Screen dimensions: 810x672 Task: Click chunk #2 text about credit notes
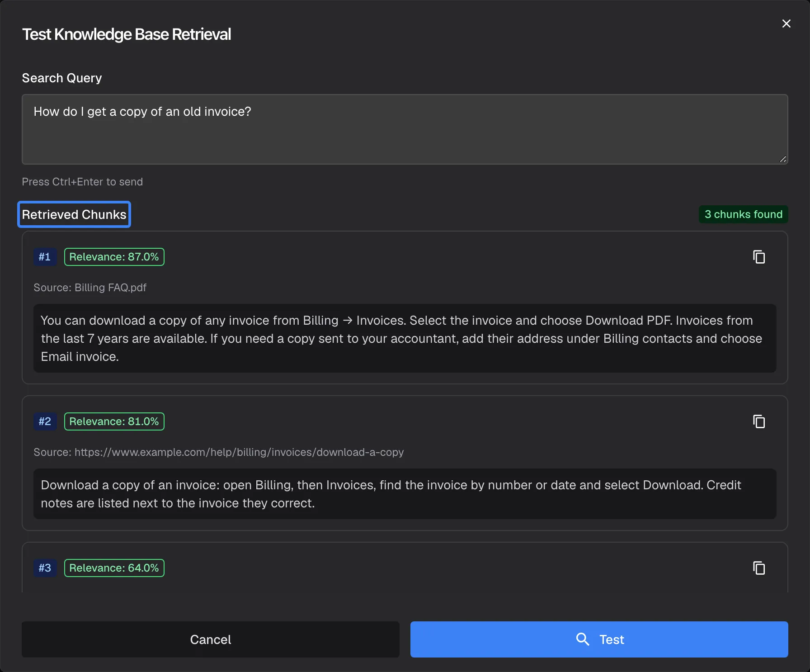405,494
